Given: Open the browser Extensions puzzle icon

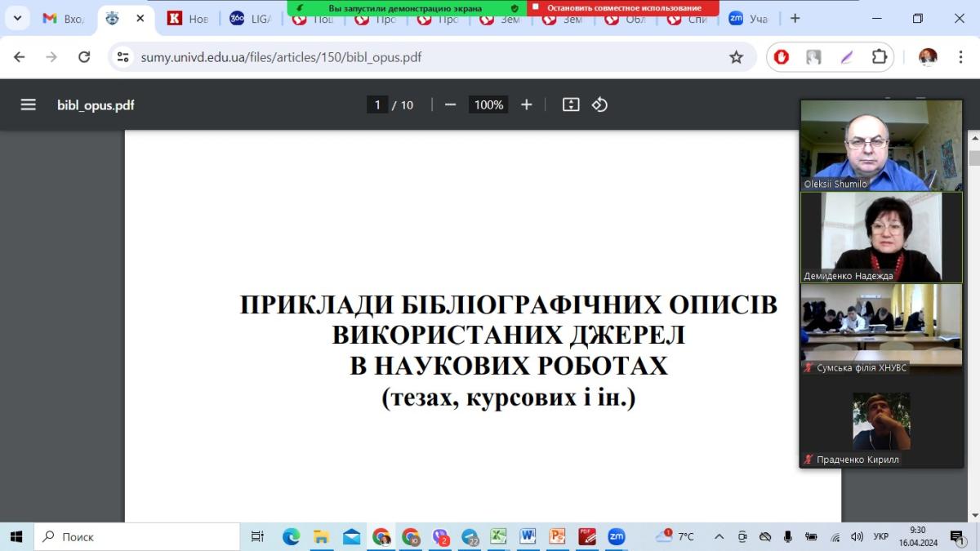Looking at the screenshot, I should [x=879, y=57].
